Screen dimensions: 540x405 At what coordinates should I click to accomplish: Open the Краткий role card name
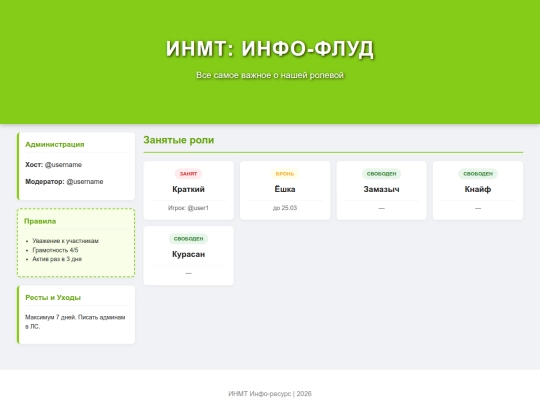(x=188, y=189)
